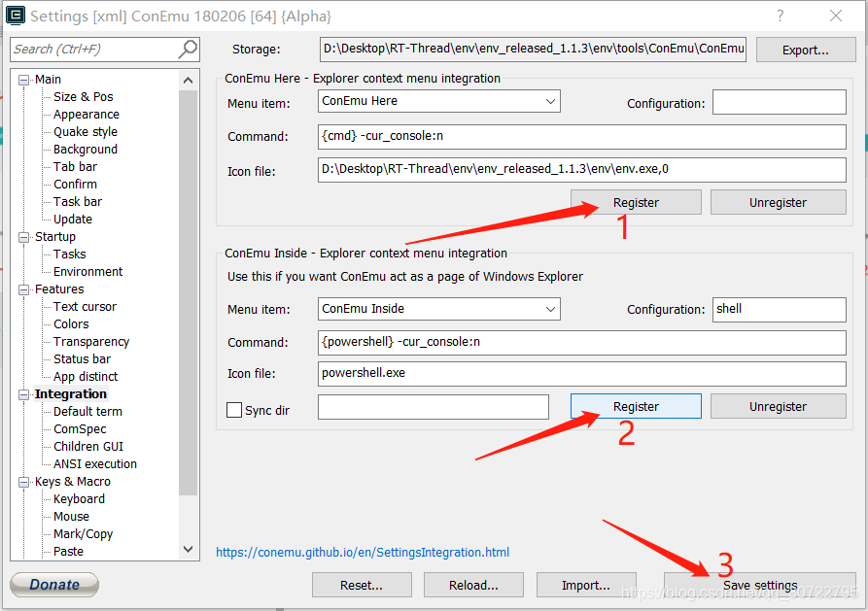Screen dimensions: 868x611
Task: Go to Background settings page
Action: 86,150
